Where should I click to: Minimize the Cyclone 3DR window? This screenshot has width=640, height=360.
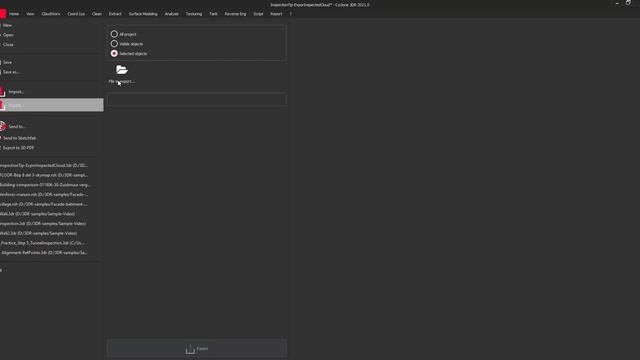pyautogui.click(x=617, y=3)
